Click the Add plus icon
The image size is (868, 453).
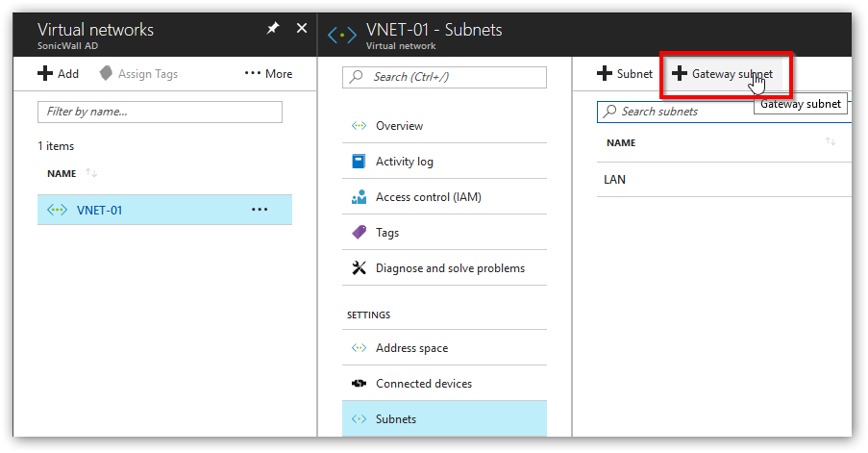(x=45, y=74)
